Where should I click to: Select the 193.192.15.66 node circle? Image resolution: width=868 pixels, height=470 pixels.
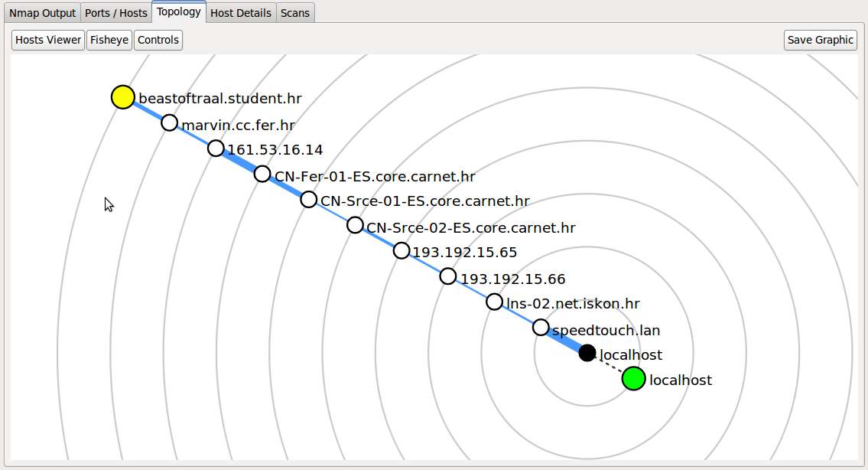pos(448,276)
